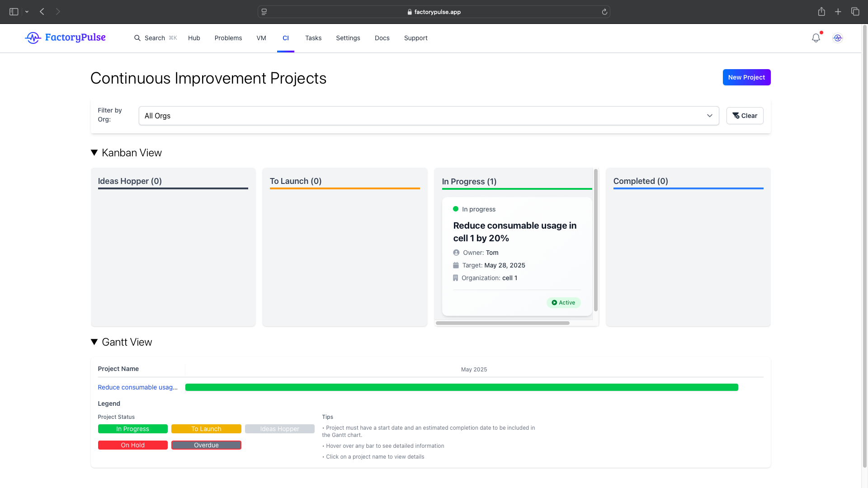The width and height of the screenshot is (868, 488).
Task: Go to the Problems page
Action: tap(228, 38)
